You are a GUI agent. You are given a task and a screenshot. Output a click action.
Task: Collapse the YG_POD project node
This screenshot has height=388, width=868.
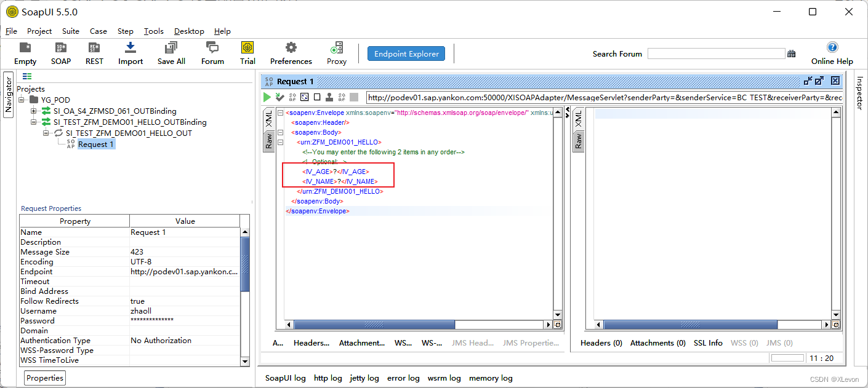[x=22, y=100]
